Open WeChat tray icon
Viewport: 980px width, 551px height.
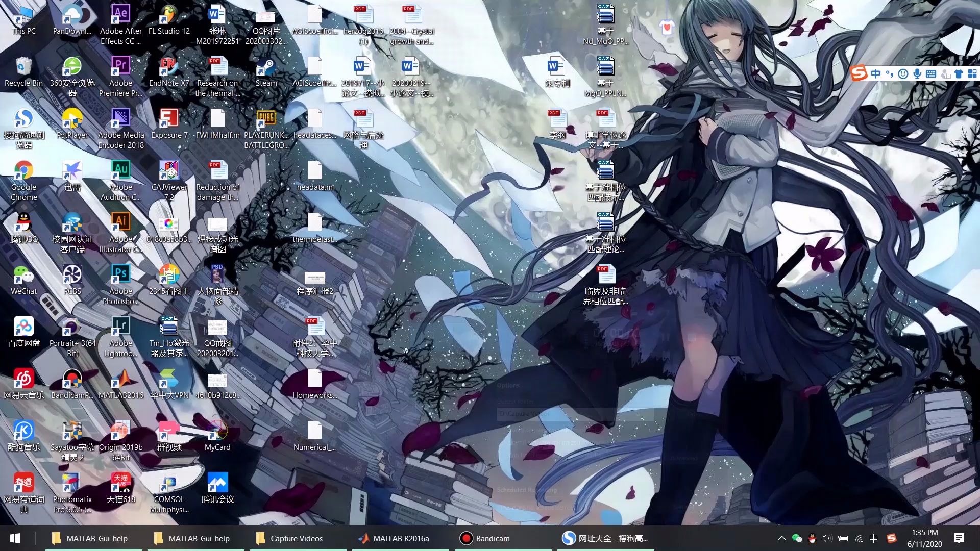[x=797, y=538]
